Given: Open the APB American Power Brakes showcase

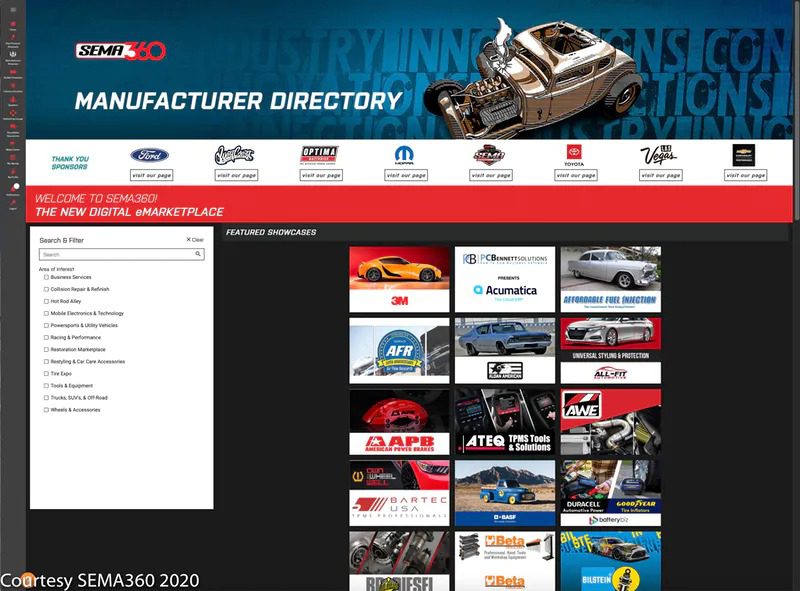Looking at the screenshot, I should [x=399, y=422].
